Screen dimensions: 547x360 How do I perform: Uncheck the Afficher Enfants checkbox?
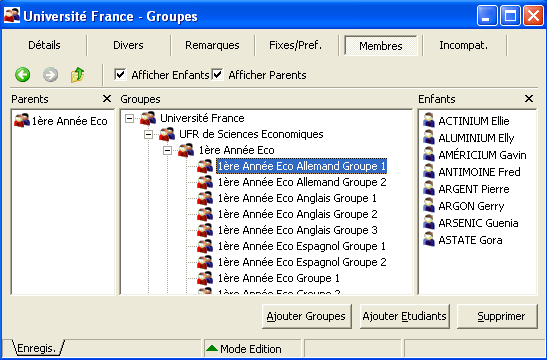tap(120, 74)
